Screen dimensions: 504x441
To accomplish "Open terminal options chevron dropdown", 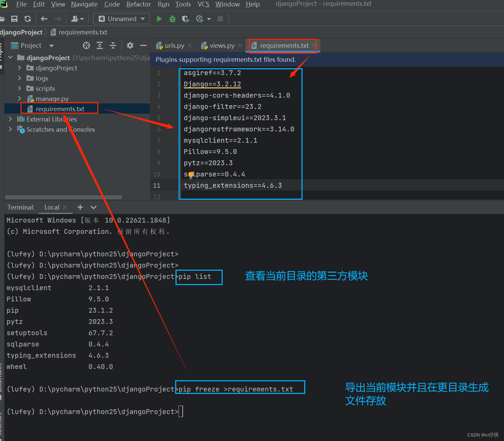I will [94, 207].
